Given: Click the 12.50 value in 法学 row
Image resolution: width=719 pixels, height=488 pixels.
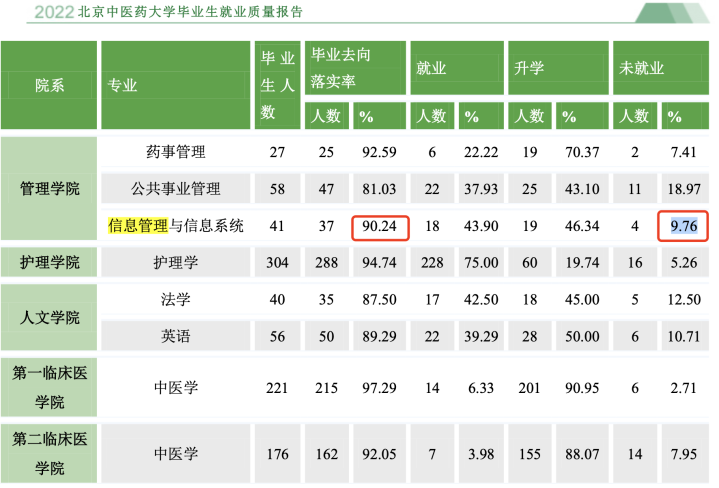Looking at the screenshot, I should 684,300.
